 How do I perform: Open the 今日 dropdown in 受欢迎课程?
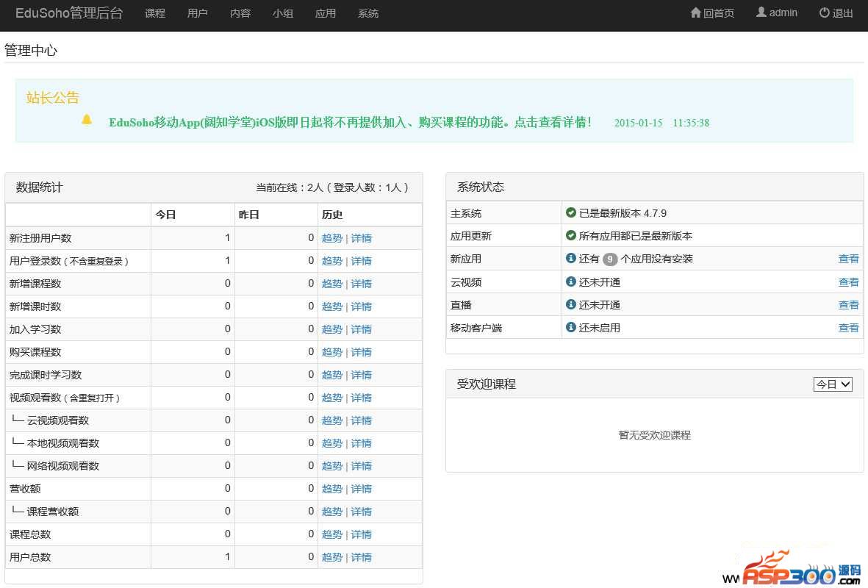[832, 384]
